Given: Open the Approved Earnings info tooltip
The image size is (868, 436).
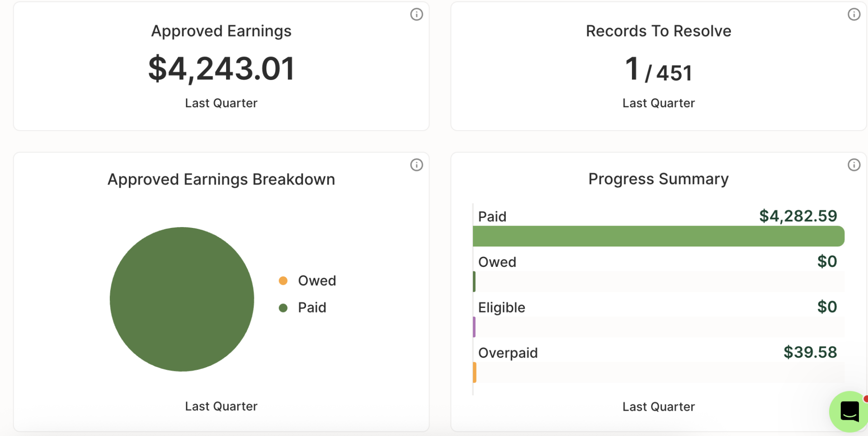Looking at the screenshot, I should pos(416,14).
